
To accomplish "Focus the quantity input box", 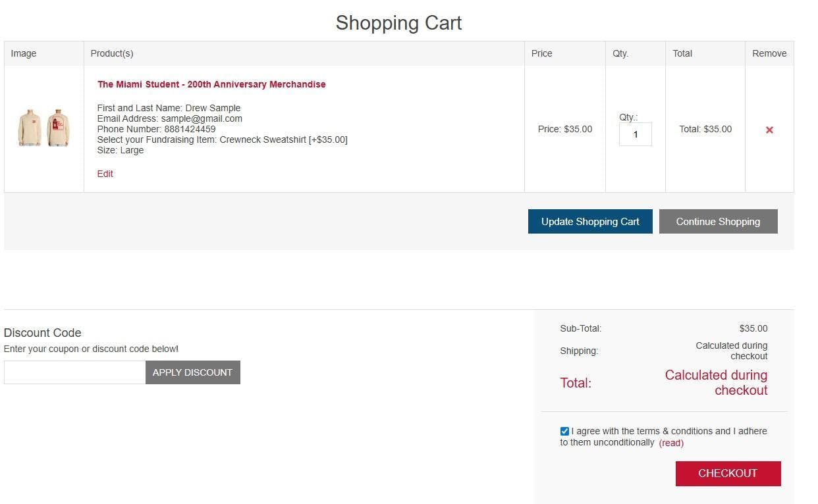I will point(635,134).
